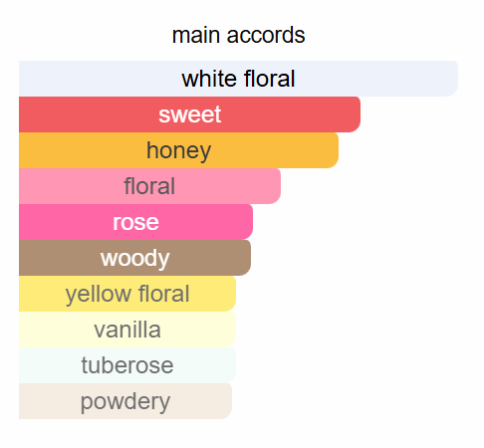Viewport: 484px width, 448px height.
Task: Click the yellow floral bar
Action: 127,294
